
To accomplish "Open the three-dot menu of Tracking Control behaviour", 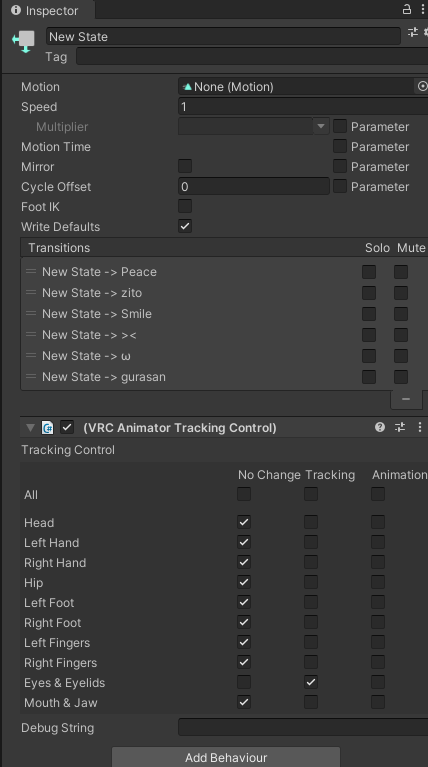I will pos(420,427).
